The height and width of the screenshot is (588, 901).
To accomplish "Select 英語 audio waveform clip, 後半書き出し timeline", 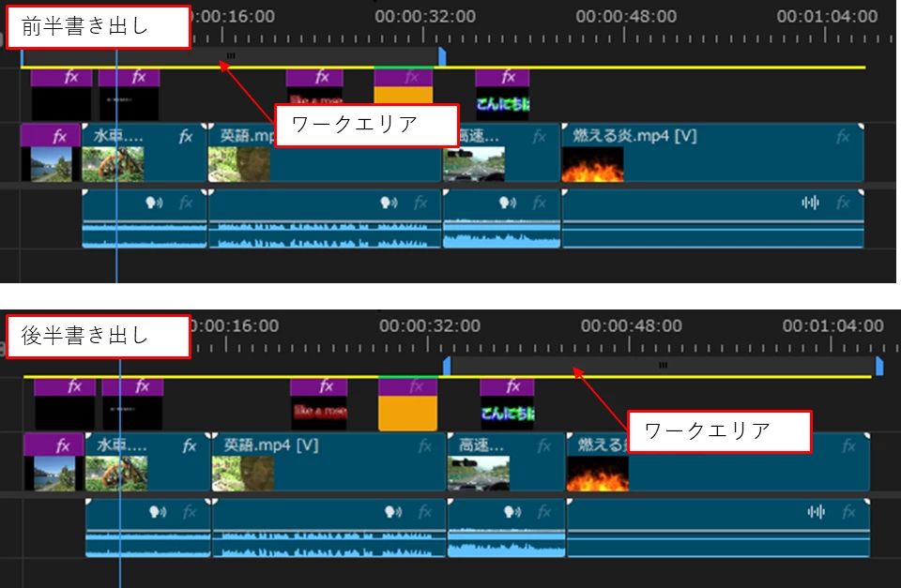I will [329, 528].
